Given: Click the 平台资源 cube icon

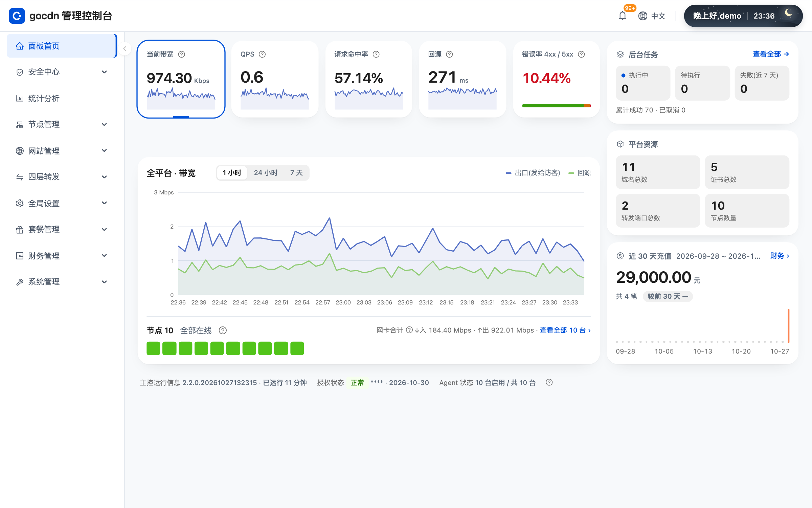Looking at the screenshot, I should coord(620,144).
